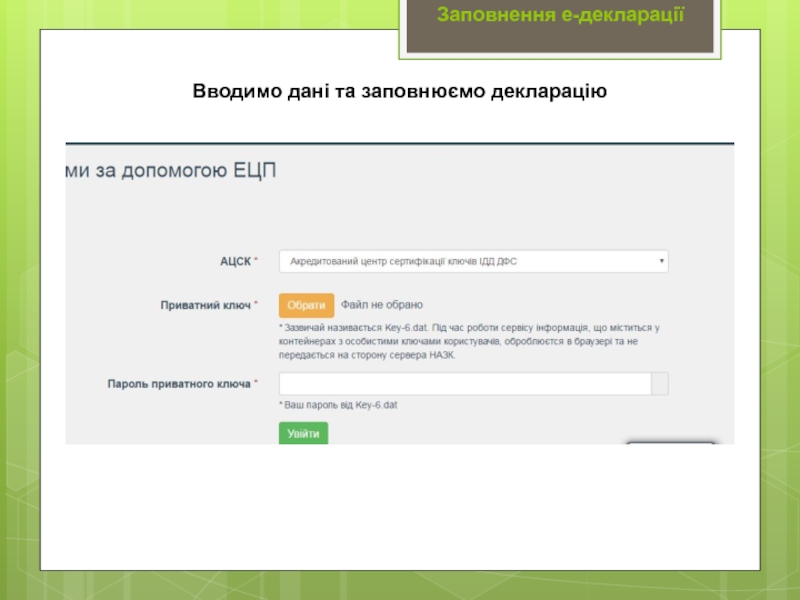Click the square addon at password field's end

[x=660, y=384]
